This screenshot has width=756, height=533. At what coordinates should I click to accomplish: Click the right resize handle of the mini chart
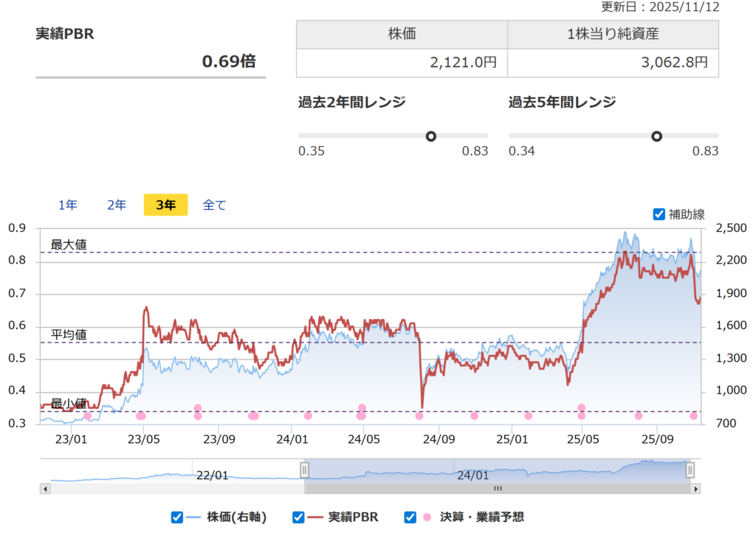[x=691, y=470]
